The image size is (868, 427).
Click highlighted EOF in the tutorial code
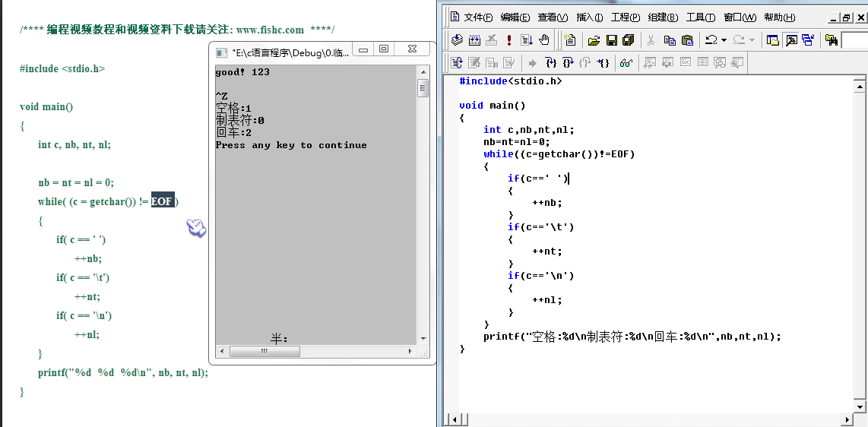163,201
